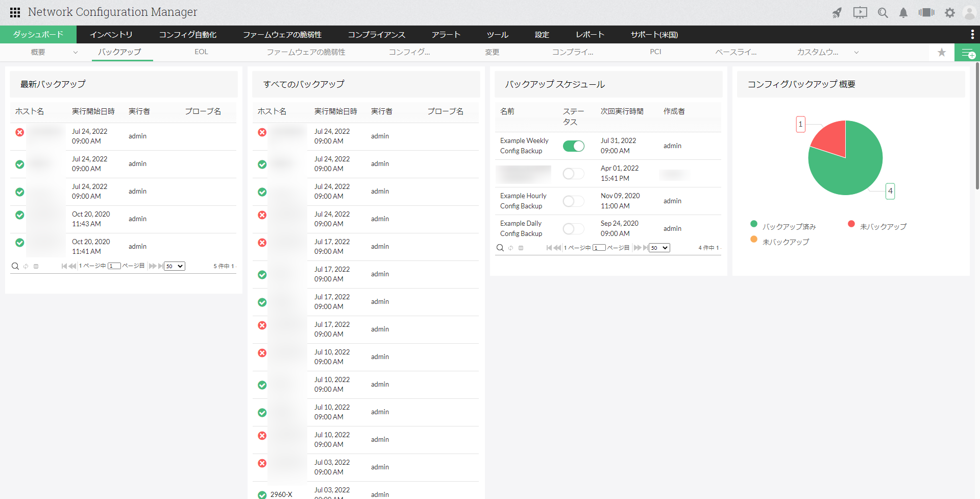Enable the Example Daily Config Backup toggle
This screenshot has width=980, height=499.
574,229
